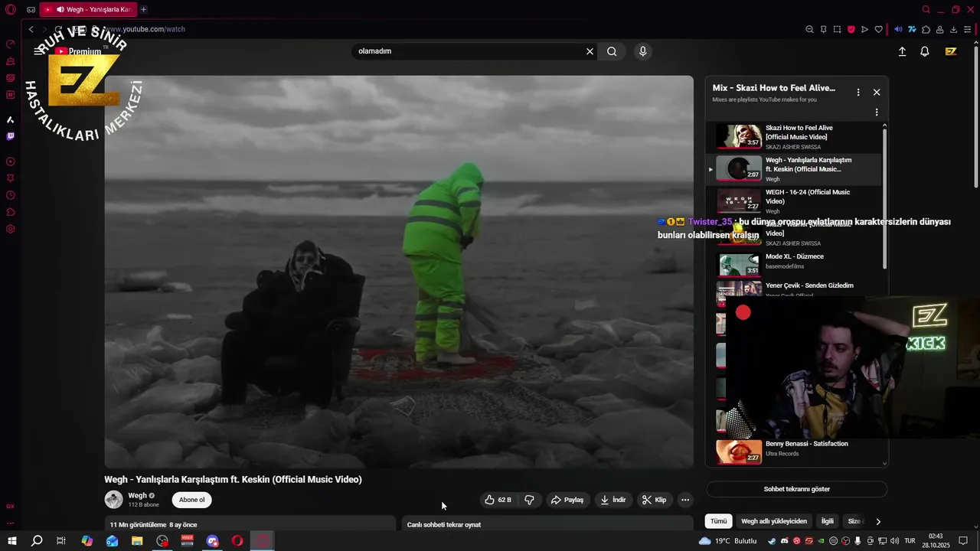Image resolution: width=980 pixels, height=551 pixels.
Task: Click the browser back arrow
Action: coord(31,29)
